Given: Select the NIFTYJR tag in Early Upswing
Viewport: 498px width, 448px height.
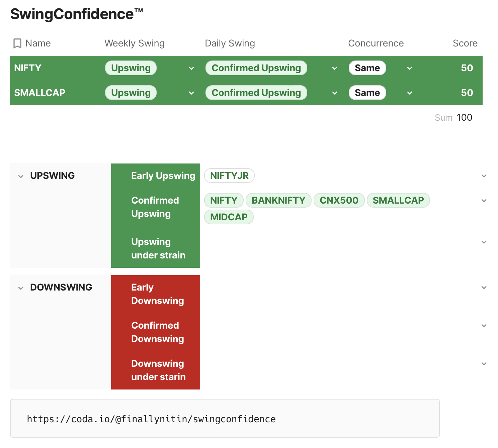Looking at the screenshot, I should click(230, 176).
